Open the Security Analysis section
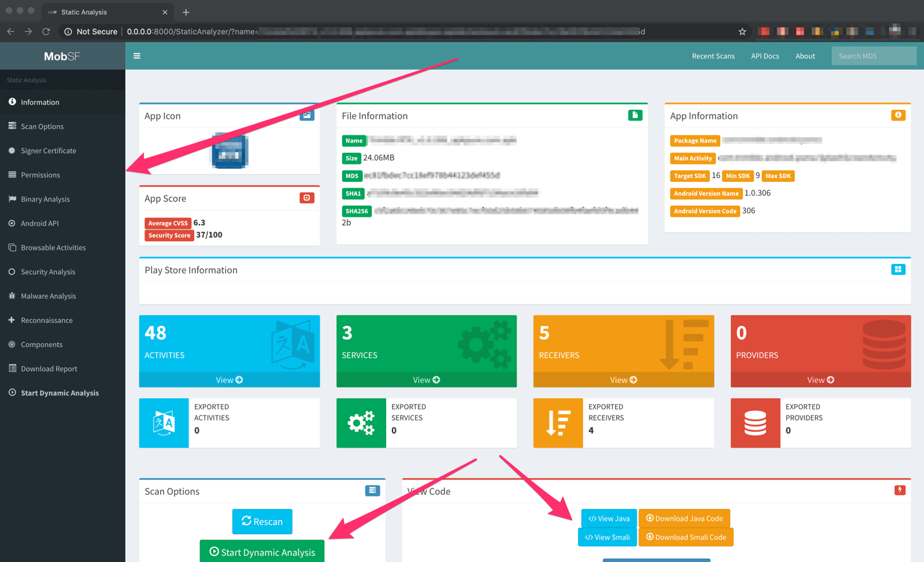Screen dimensions: 924x562 tap(49, 272)
